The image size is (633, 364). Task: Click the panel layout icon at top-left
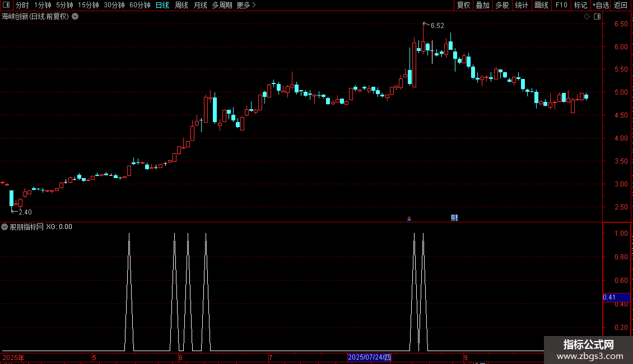click(x=7, y=5)
